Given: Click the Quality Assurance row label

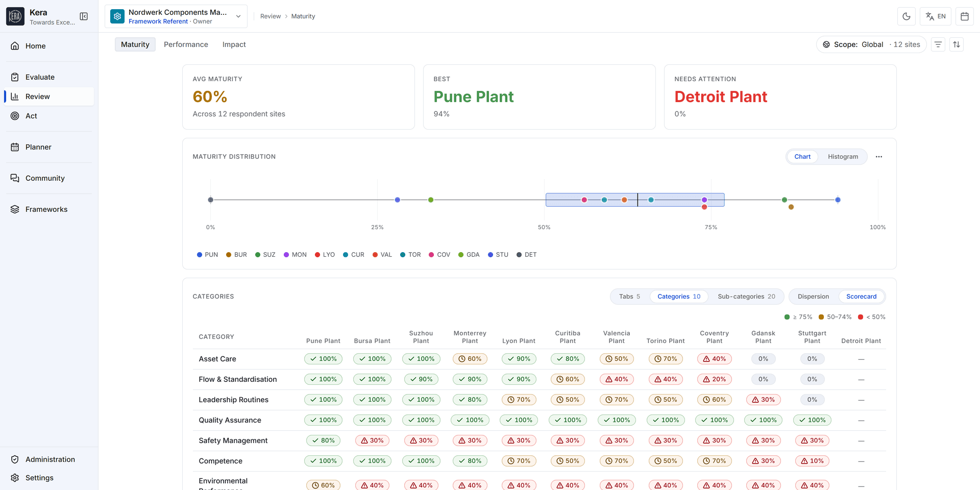Looking at the screenshot, I should coord(230,420).
